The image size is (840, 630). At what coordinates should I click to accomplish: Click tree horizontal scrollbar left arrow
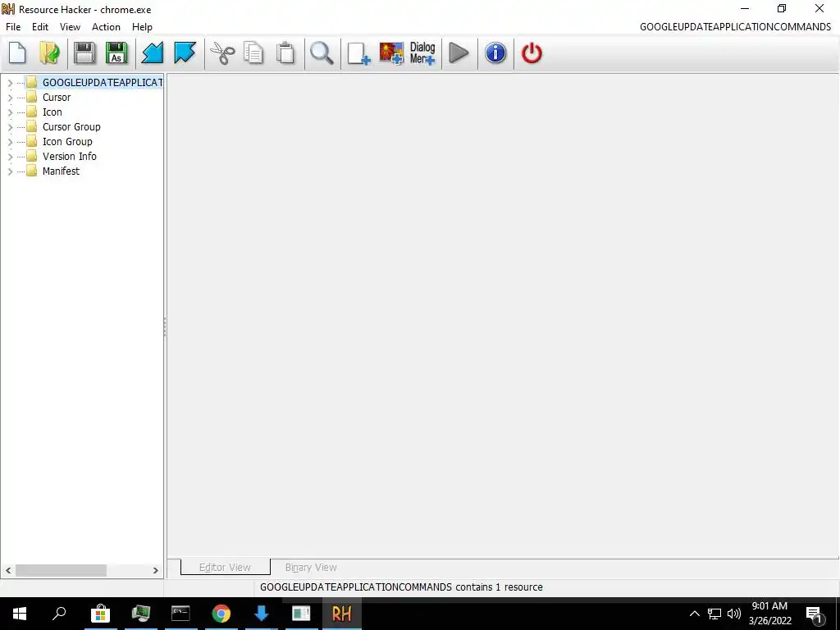(8, 571)
